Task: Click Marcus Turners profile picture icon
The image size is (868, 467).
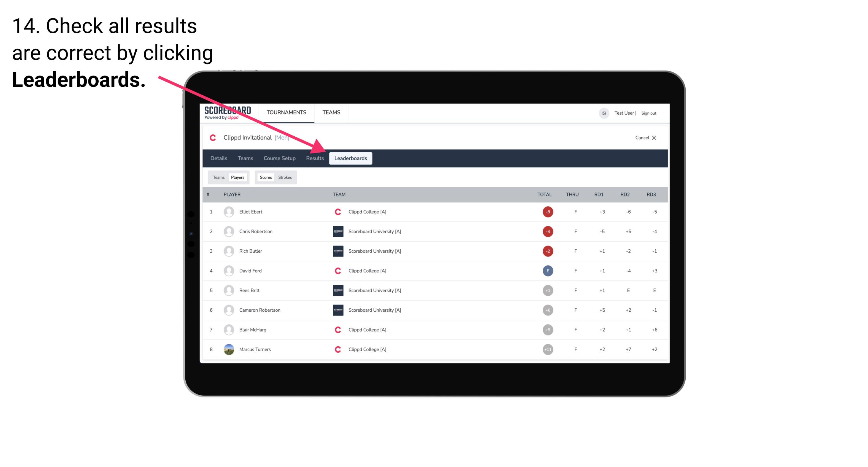Action: point(228,349)
